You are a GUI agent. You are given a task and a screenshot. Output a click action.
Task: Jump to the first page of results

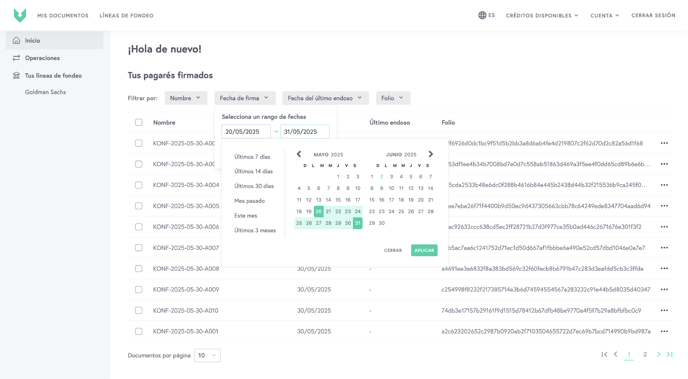pos(604,354)
